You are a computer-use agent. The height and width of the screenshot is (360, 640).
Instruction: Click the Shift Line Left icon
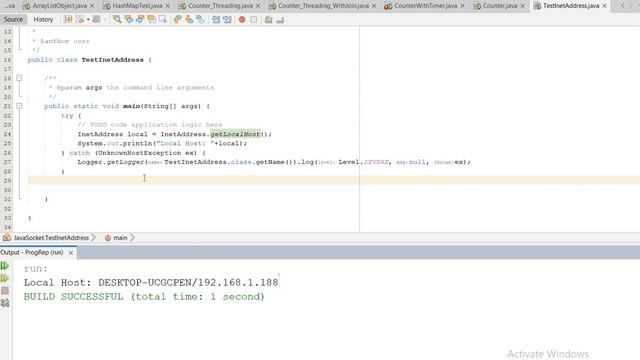[216, 20]
